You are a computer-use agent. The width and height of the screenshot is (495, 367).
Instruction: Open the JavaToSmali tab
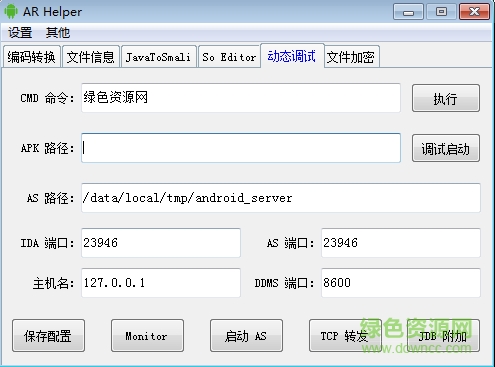pos(159,57)
